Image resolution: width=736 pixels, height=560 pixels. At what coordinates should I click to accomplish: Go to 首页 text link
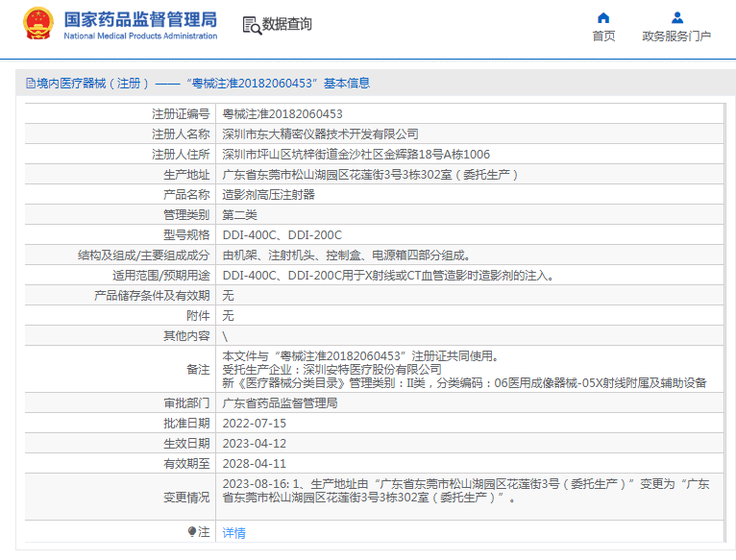pos(603,37)
